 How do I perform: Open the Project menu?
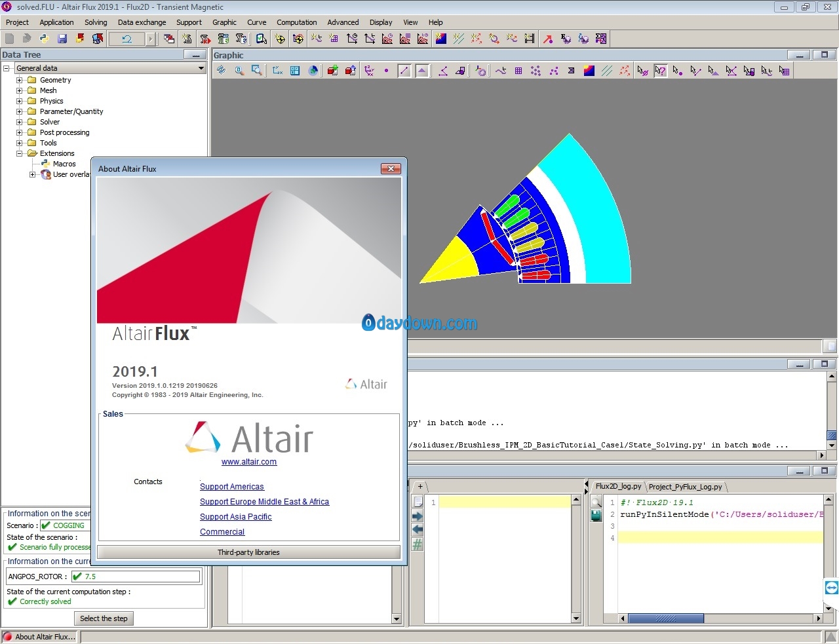pyautogui.click(x=17, y=22)
